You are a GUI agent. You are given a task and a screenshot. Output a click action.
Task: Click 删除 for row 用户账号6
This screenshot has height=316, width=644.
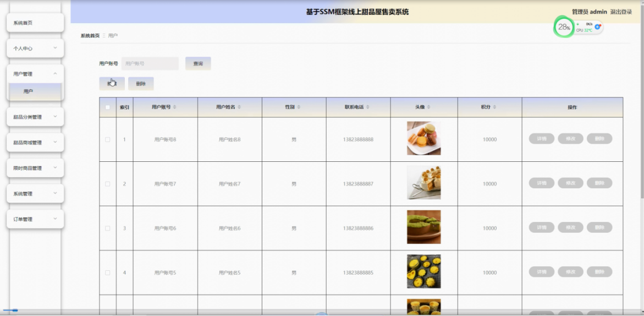click(599, 227)
